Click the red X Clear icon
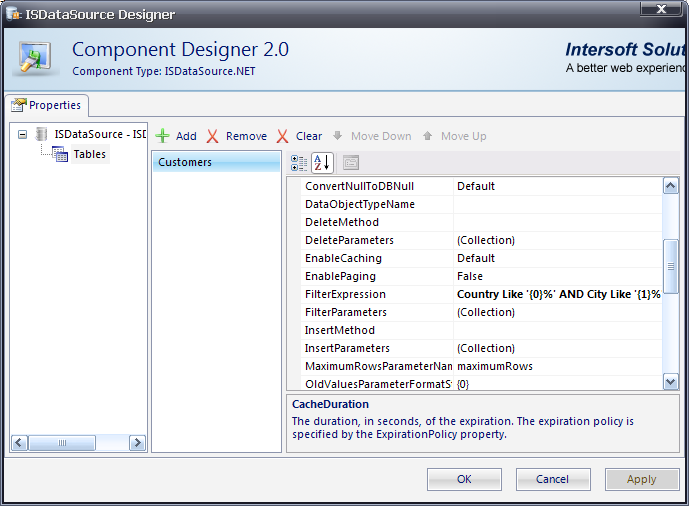 (x=283, y=136)
